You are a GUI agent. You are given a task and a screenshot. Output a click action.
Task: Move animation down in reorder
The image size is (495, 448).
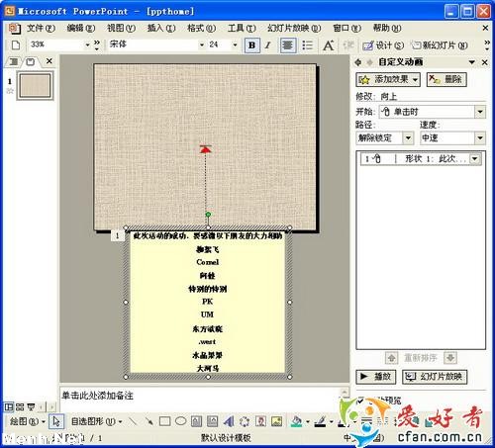(x=450, y=358)
